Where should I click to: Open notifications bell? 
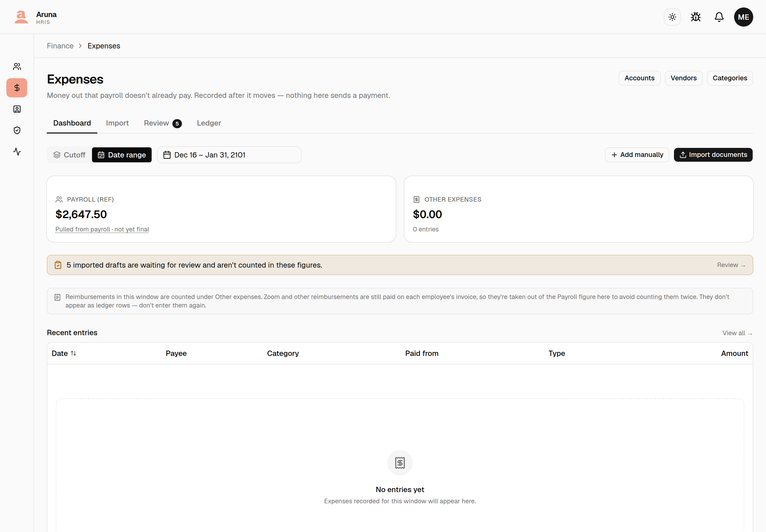pos(719,17)
